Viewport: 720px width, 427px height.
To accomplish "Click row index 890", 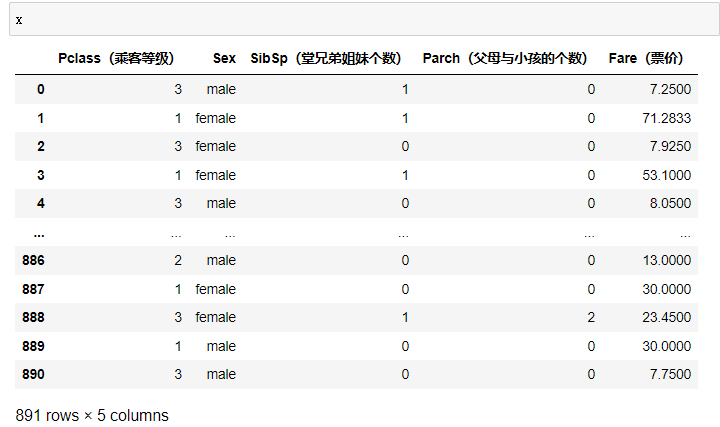I will 32,374.
